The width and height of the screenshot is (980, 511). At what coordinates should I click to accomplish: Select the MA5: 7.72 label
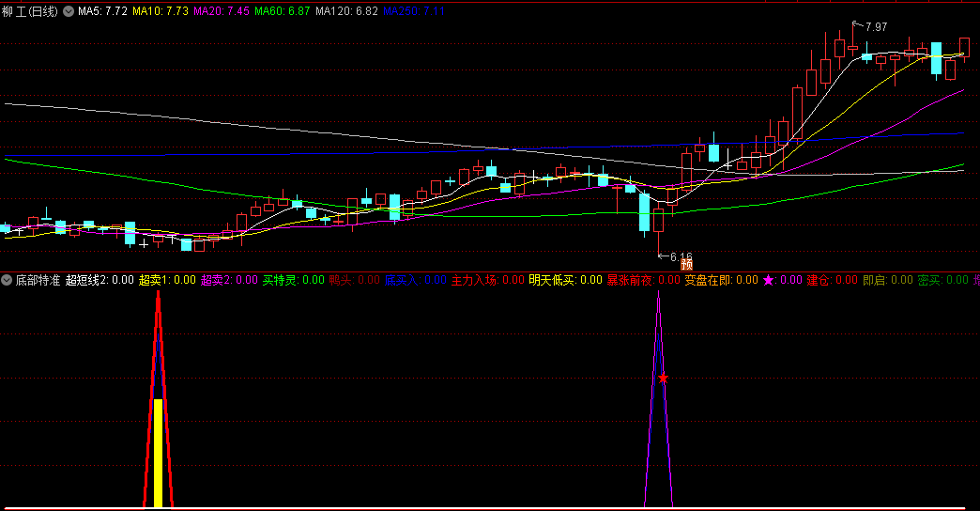pyautogui.click(x=102, y=11)
